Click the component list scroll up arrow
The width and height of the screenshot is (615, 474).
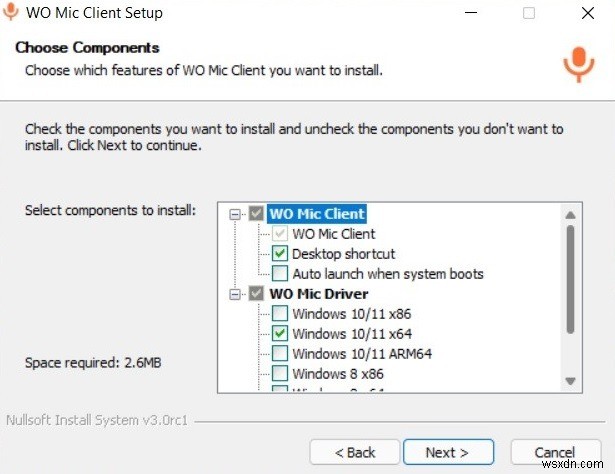coord(571,215)
